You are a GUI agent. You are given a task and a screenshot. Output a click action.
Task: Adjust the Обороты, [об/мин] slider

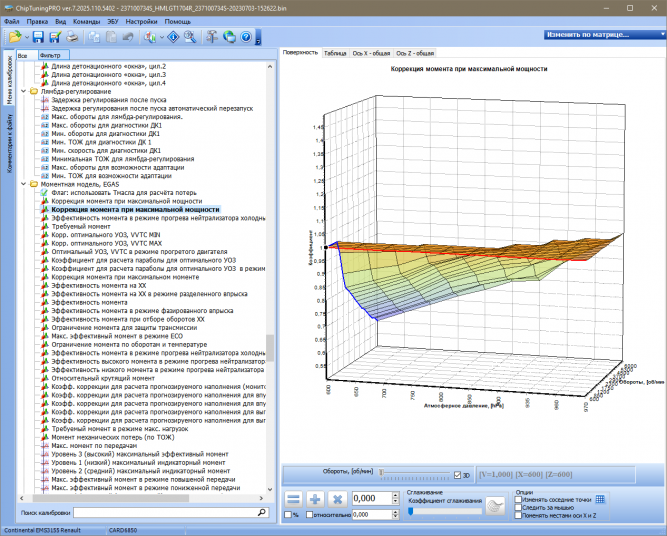pyautogui.click(x=382, y=473)
